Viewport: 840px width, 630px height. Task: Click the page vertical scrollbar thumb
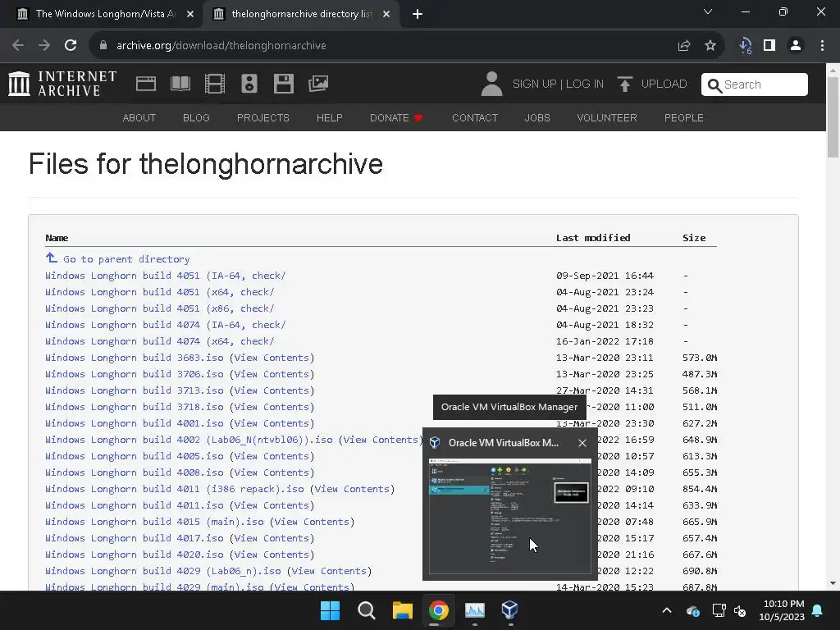pyautogui.click(x=833, y=116)
